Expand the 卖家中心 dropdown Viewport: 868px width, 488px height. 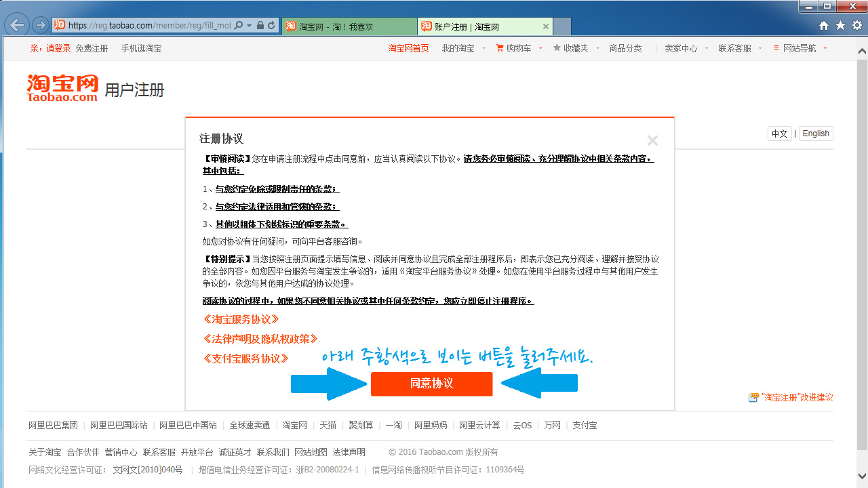707,48
